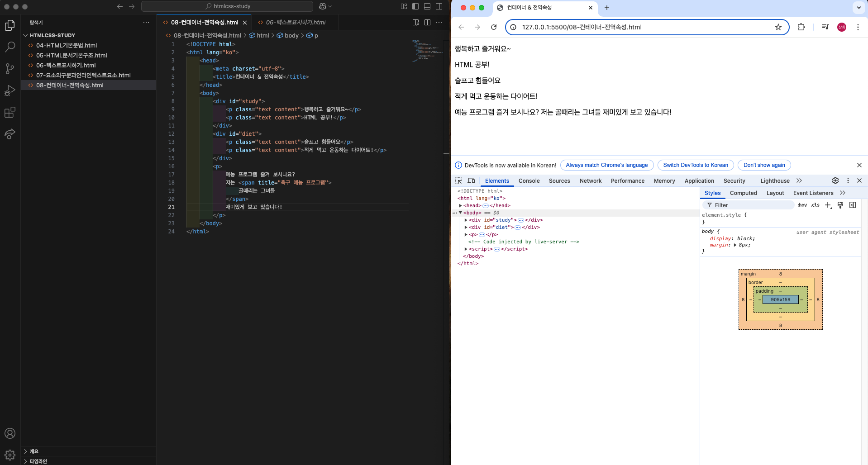Show more DevTools tabs chevron
The width and height of the screenshot is (868, 465).
(x=799, y=180)
